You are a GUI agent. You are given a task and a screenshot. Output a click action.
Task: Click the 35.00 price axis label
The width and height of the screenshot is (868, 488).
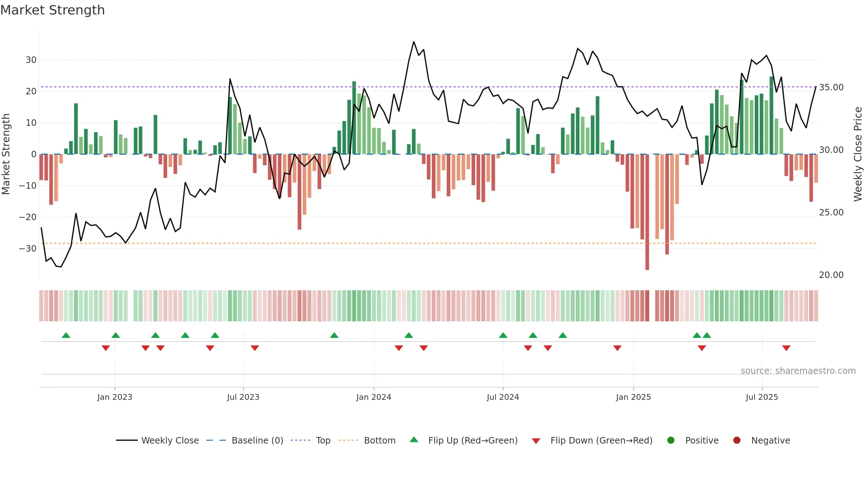coord(831,87)
